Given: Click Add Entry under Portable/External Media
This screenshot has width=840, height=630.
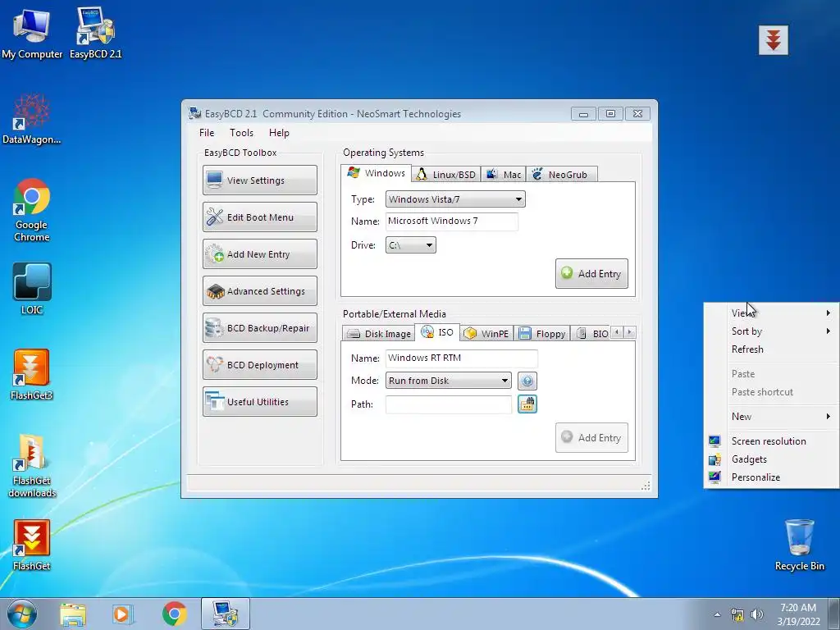Looking at the screenshot, I should (591, 438).
